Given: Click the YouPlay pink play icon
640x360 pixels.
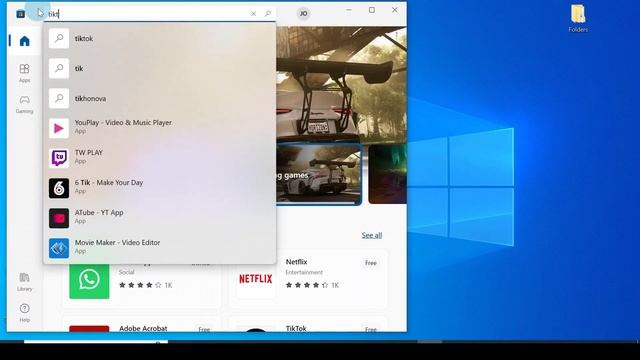Looking at the screenshot, I should tap(59, 128).
